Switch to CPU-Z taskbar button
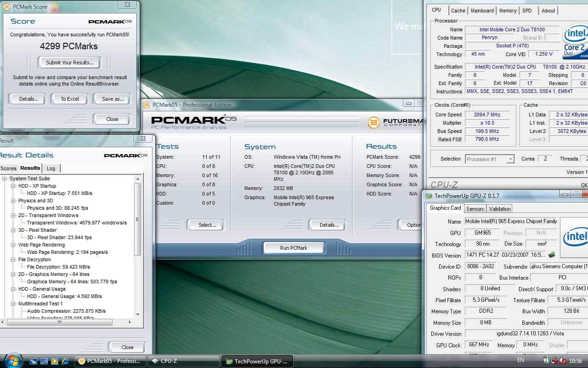Screen dimensions: 588x368 click(x=184, y=361)
